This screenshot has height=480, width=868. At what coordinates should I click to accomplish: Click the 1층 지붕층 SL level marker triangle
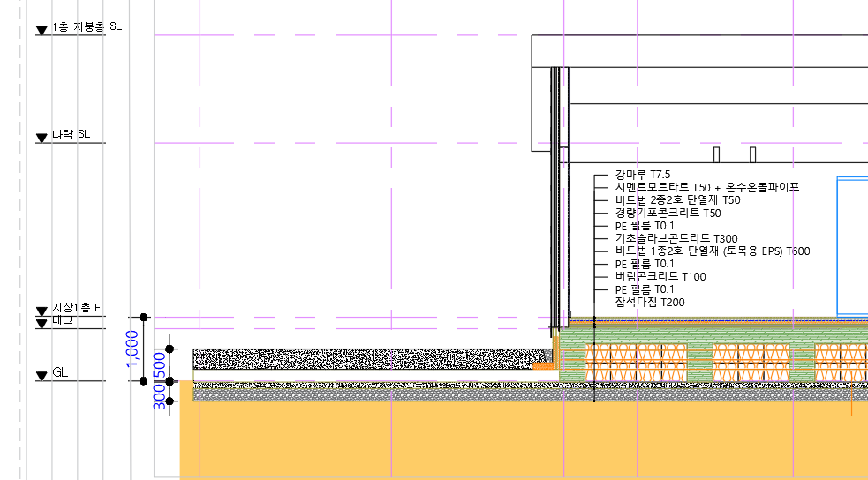pos(41,31)
